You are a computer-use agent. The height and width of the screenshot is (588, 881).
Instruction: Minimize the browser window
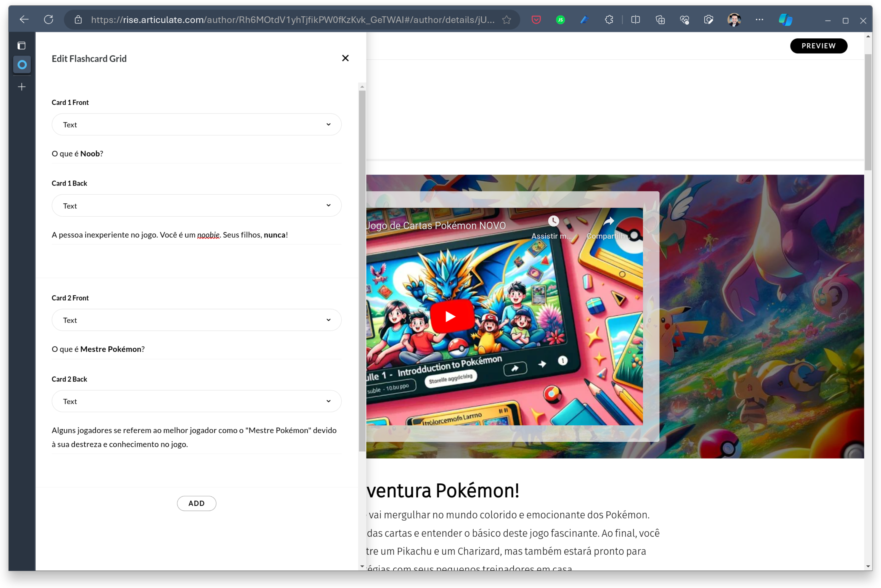point(827,21)
